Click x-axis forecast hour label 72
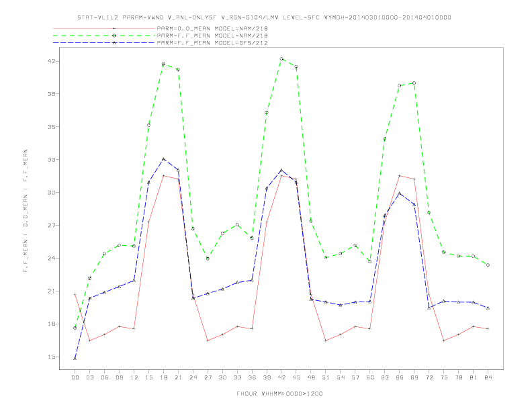532x411 pixels. pyautogui.click(x=429, y=377)
